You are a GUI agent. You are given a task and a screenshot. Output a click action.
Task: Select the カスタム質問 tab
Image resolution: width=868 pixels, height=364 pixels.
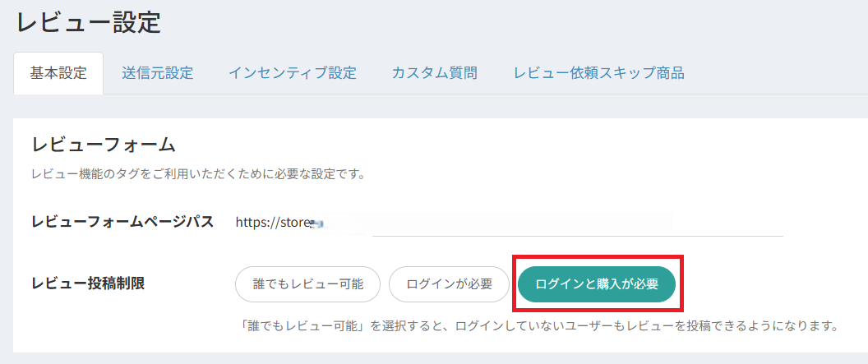click(x=435, y=73)
